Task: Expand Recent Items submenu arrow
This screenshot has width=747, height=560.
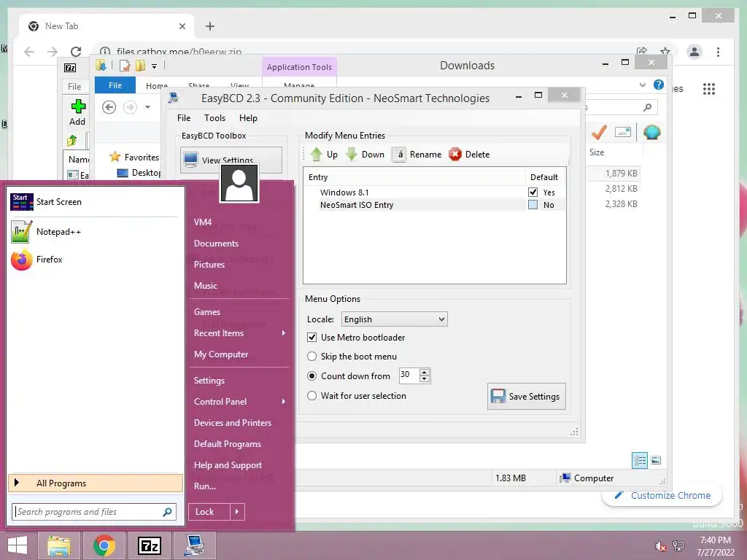Action: pyautogui.click(x=284, y=332)
